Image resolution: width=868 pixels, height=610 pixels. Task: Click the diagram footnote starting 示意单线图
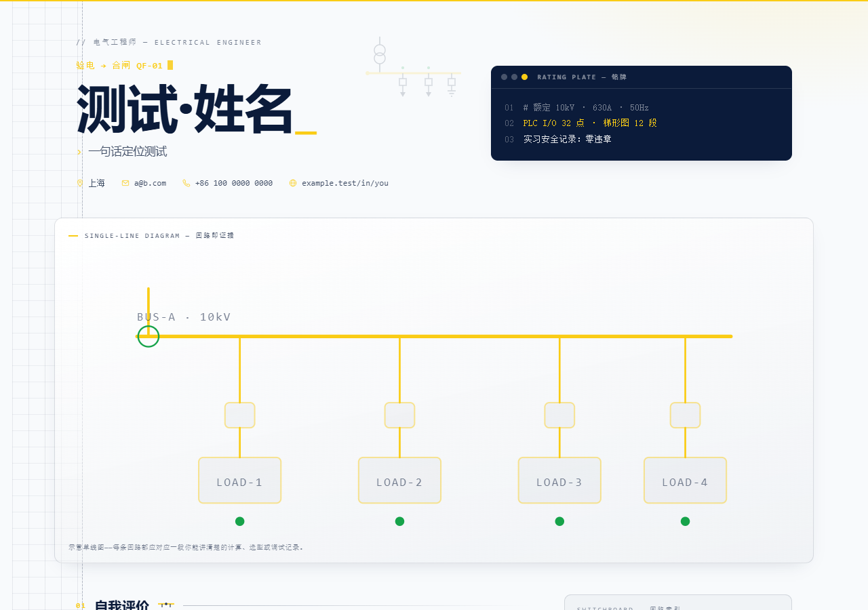click(186, 547)
